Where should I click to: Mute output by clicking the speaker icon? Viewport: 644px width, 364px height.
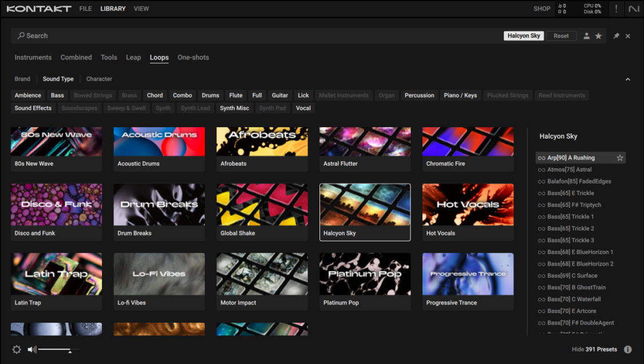click(31, 349)
